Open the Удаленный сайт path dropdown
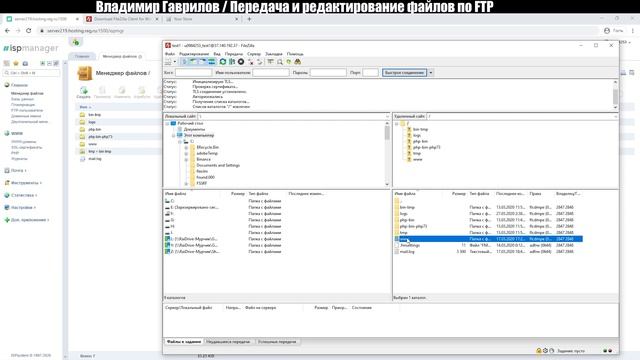The image size is (640, 360). (x=615, y=116)
